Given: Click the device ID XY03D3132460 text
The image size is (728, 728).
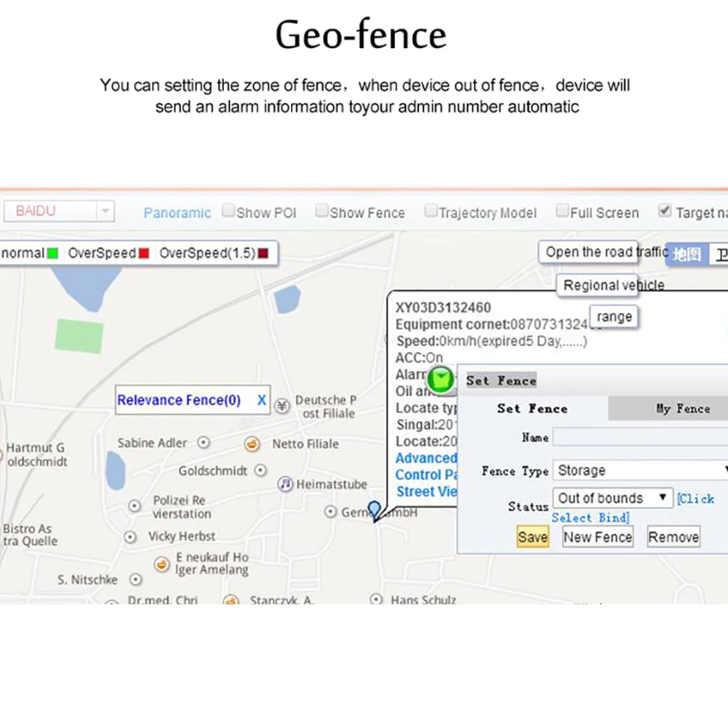Looking at the screenshot, I should coord(443,308).
